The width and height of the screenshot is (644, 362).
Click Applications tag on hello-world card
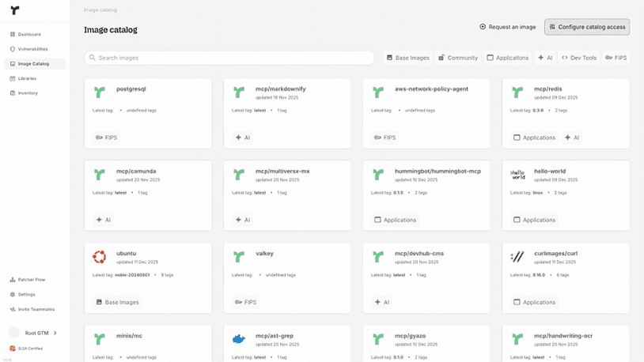[534, 220]
